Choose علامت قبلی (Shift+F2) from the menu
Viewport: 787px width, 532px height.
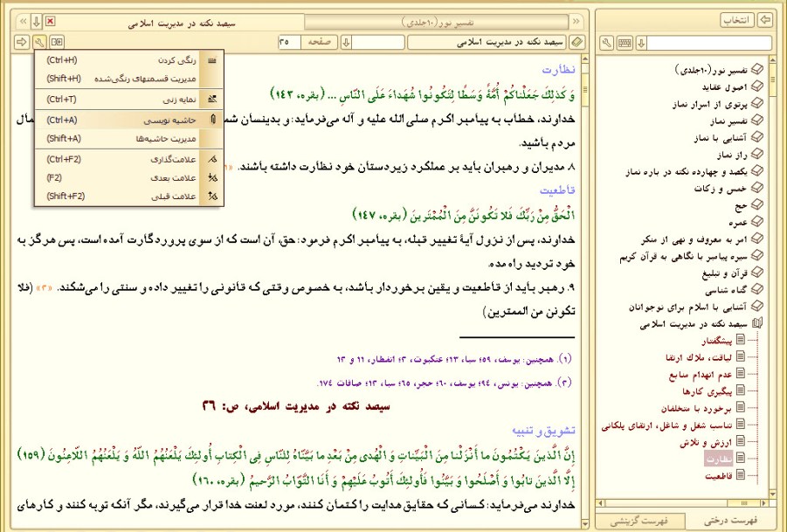[129, 197]
